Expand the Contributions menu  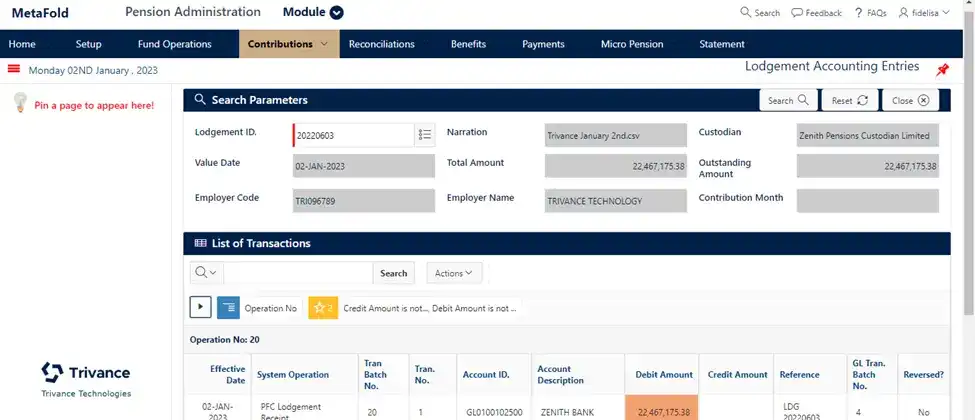tap(289, 44)
